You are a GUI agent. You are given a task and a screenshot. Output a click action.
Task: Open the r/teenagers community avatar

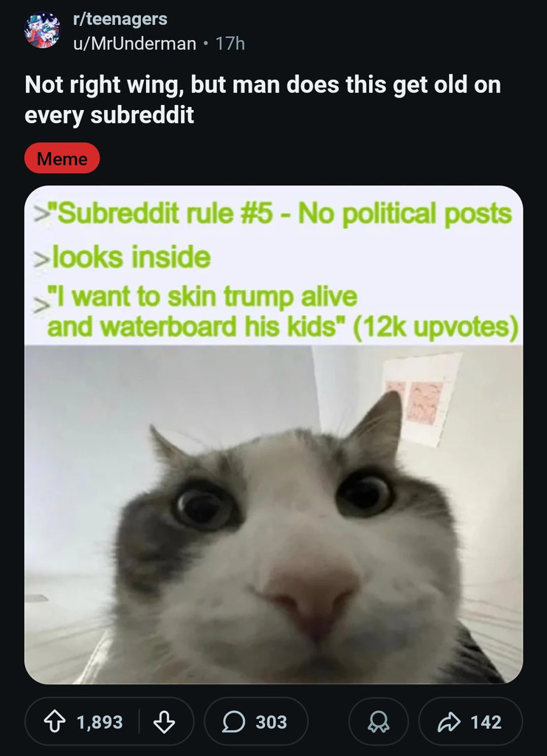42,30
